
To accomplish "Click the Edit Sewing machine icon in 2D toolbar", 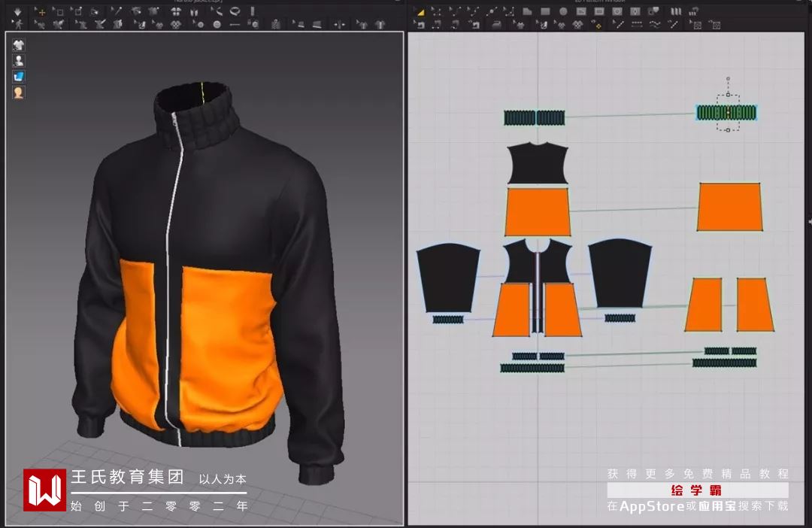I will 420,24.
